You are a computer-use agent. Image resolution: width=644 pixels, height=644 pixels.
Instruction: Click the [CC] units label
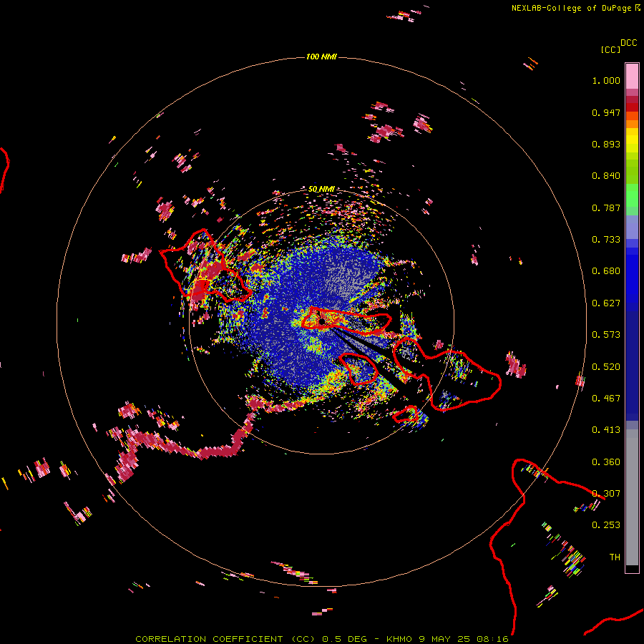(610, 49)
